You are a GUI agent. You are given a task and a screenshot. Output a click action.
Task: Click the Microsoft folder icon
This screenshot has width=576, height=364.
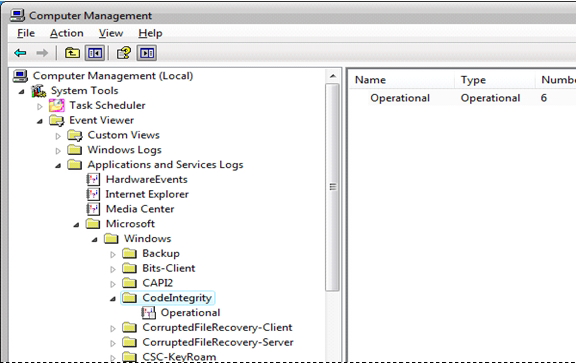[x=93, y=224]
